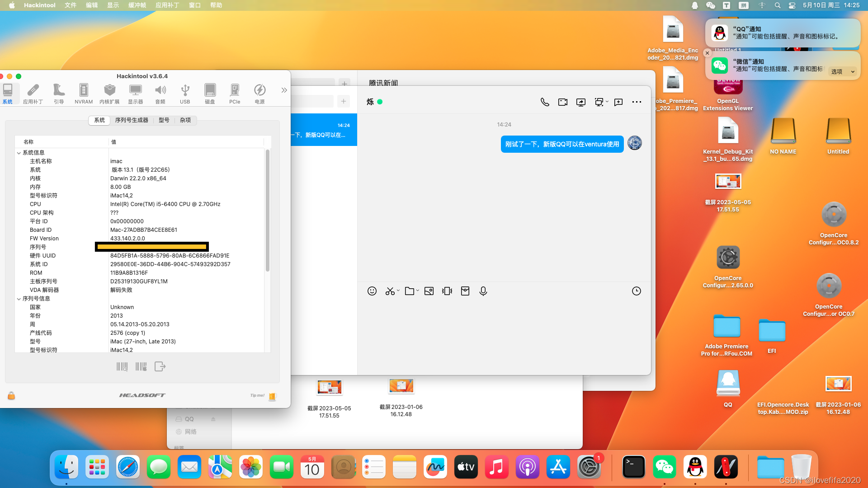Start a video call in QQ chat
The width and height of the screenshot is (868, 488).
click(x=563, y=102)
